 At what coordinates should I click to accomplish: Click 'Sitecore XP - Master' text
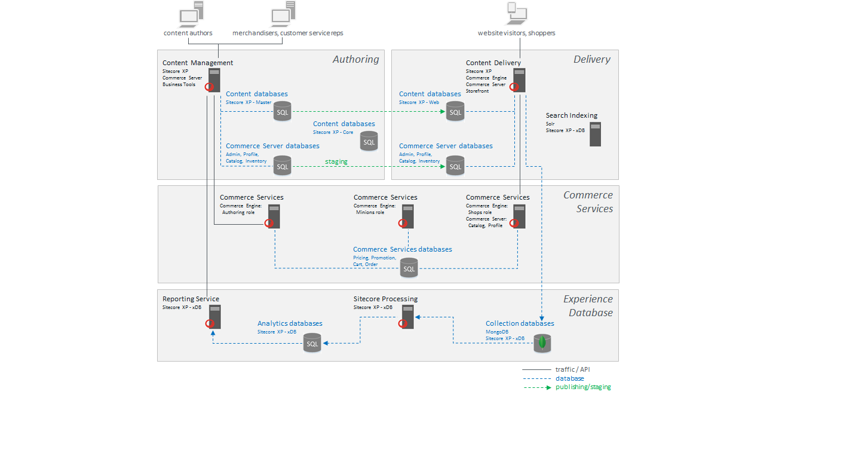[x=249, y=102]
